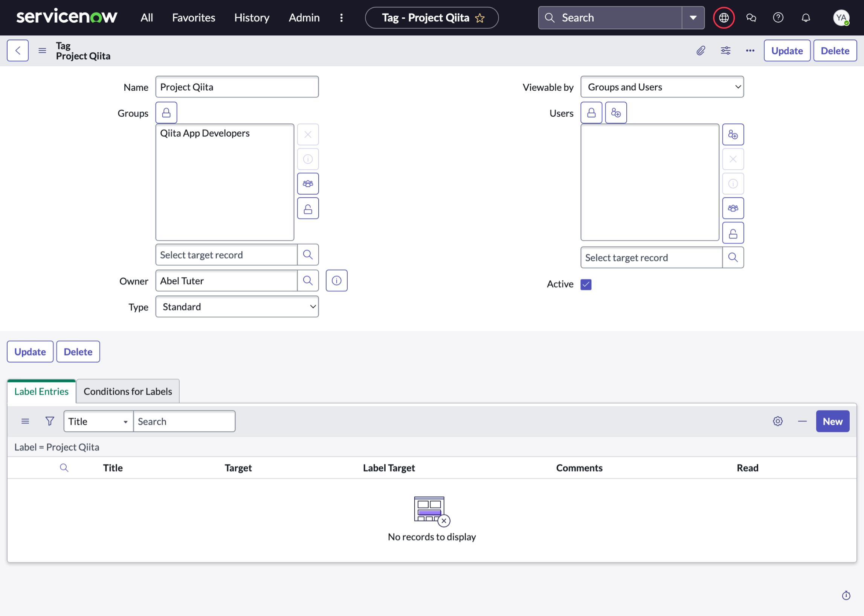Remove Qiita App Developers with the X icon
The width and height of the screenshot is (864, 616).
click(307, 134)
